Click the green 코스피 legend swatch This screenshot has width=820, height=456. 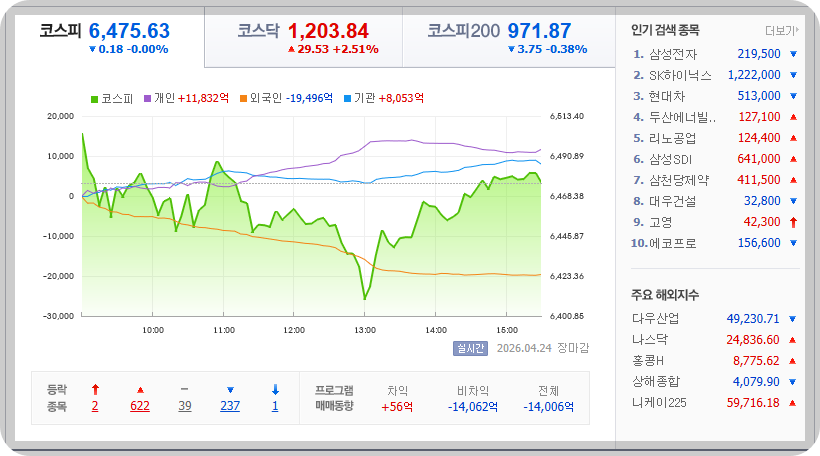pyautogui.click(x=95, y=99)
